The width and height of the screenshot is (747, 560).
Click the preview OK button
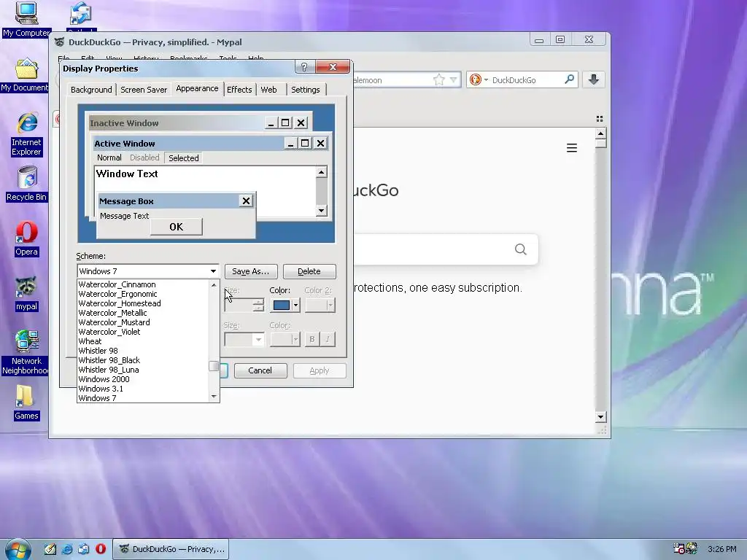coord(177,227)
